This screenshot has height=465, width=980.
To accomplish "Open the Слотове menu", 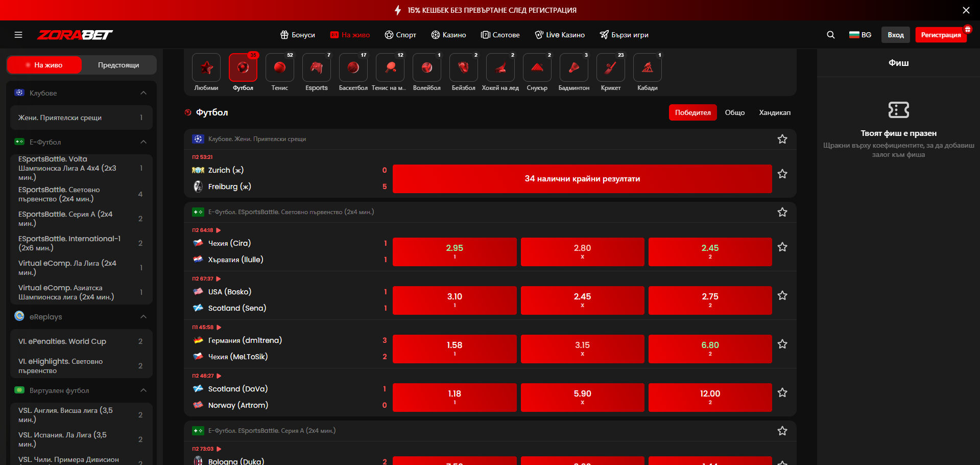I will 500,35.
